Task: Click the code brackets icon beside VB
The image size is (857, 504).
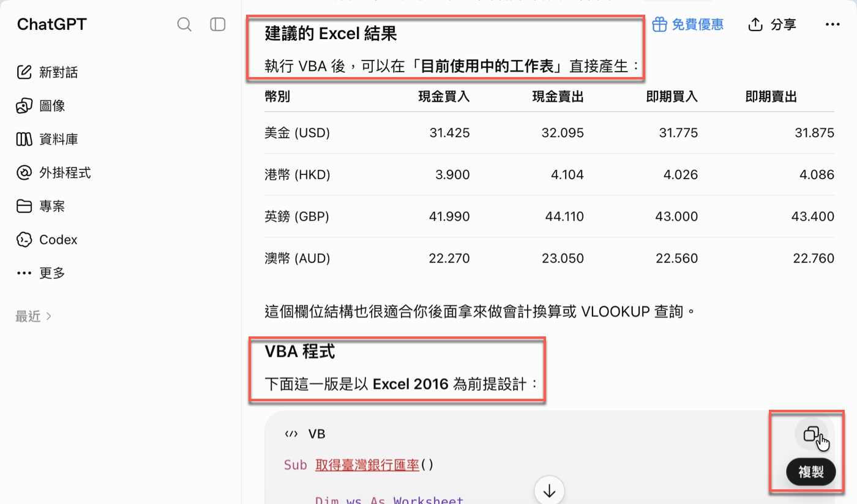Action: click(292, 434)
